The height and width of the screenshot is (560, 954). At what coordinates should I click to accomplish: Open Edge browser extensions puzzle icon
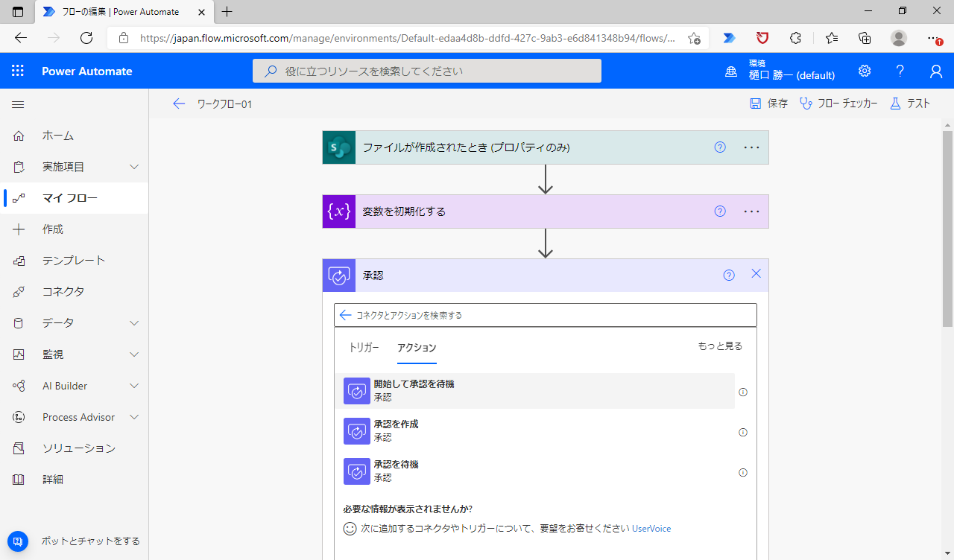point(795,38)
